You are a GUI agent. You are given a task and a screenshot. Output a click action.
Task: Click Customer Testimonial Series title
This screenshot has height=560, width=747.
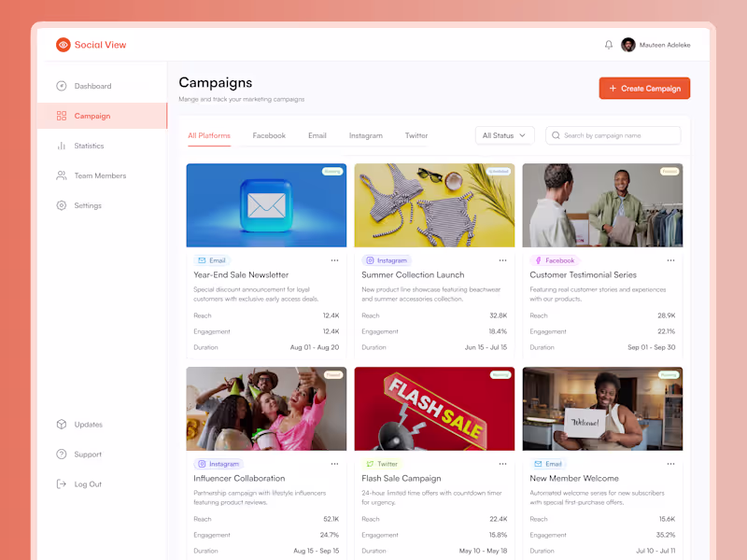tap(583, 274)
